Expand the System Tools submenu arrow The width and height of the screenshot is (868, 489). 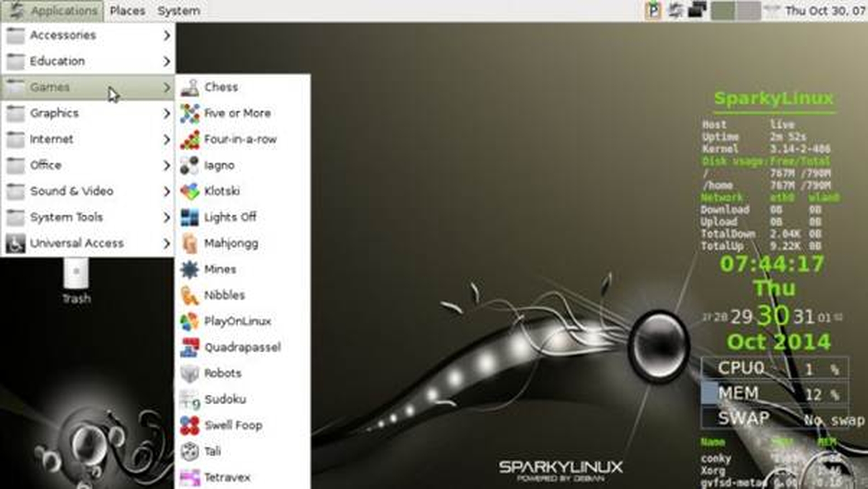point(167,217)
